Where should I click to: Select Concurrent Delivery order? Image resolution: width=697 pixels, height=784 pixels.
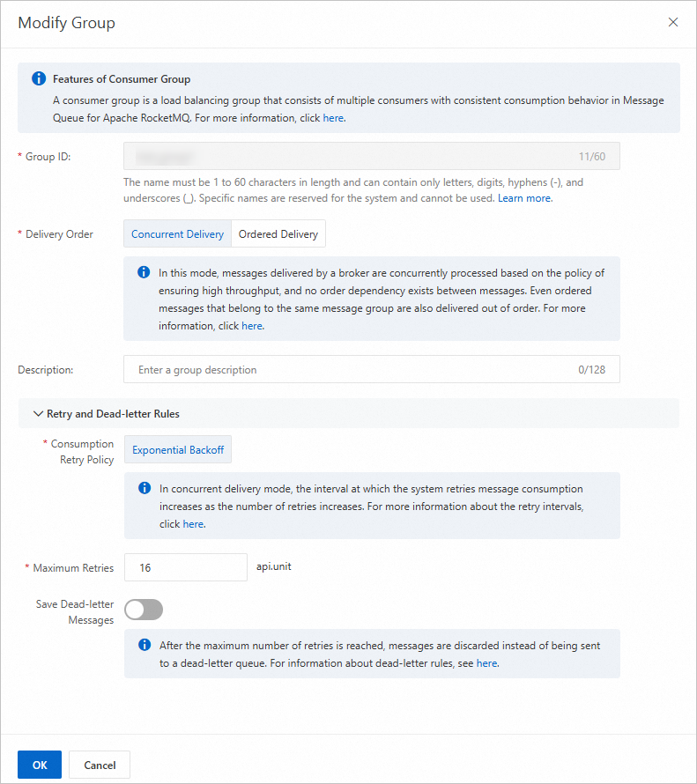177,234
